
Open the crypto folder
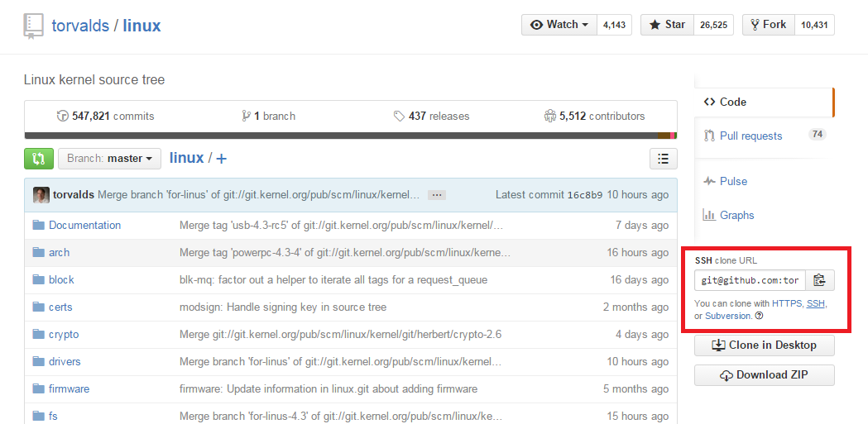pos(64,335)
